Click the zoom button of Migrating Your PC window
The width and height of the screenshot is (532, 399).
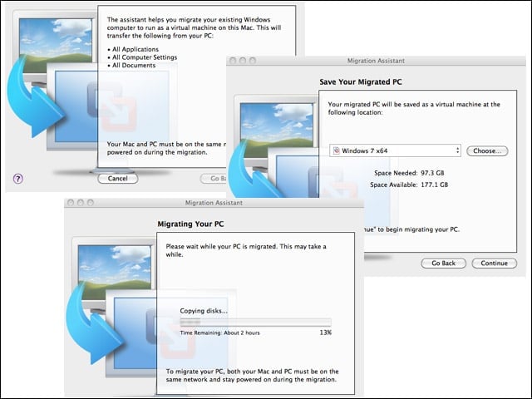pyautogui.click(x=91, y=203)
